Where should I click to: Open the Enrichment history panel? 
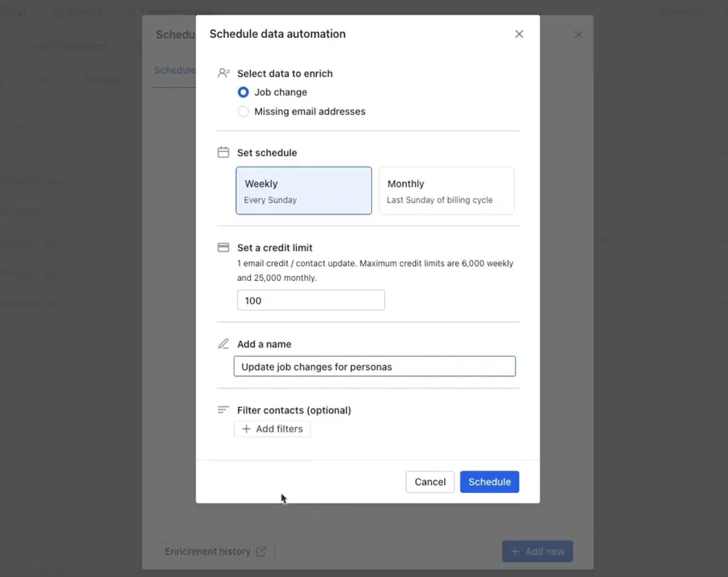pyautogui.click(x=207, y=551)
